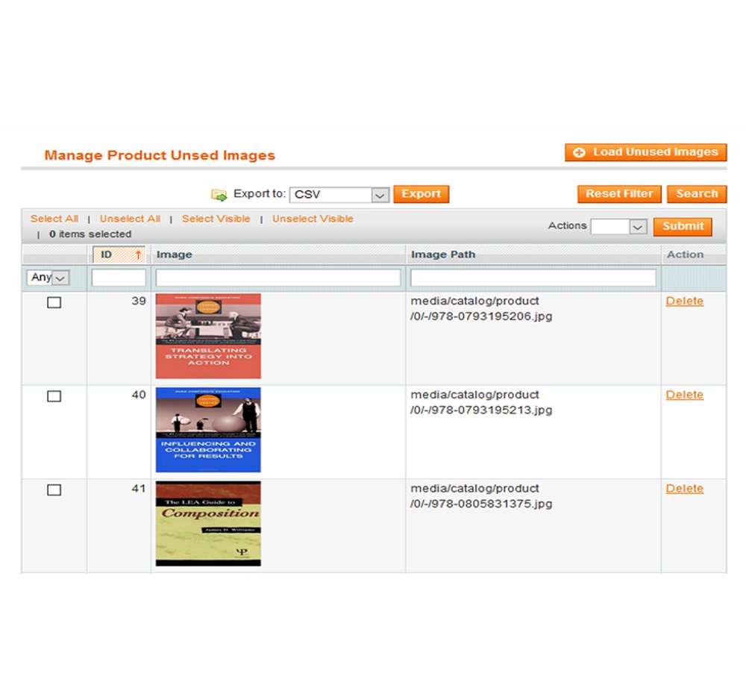Delete the image 978-0793195213.jpg
746x700 pixels.
[x=685, y=395]
